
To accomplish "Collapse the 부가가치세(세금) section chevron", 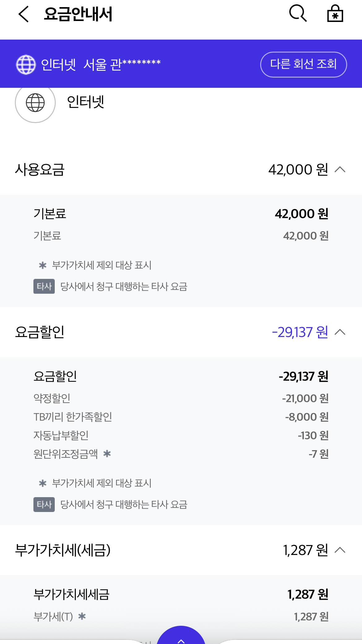I will [340, 550].
